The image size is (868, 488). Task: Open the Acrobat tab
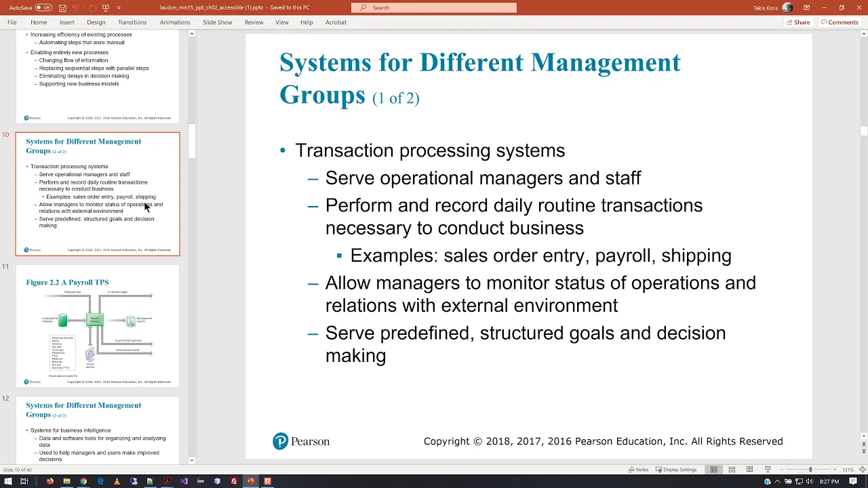click(336, 22)
